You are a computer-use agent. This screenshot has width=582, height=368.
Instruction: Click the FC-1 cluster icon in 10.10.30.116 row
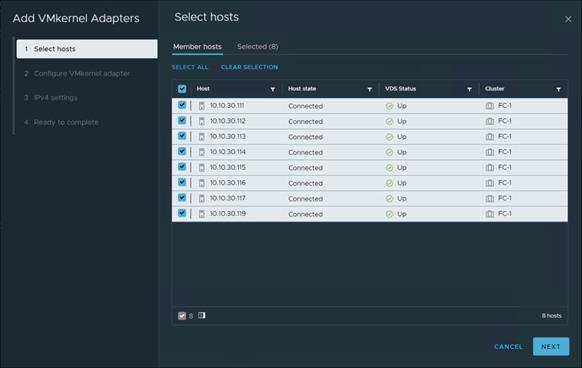[x=490, y=183]
